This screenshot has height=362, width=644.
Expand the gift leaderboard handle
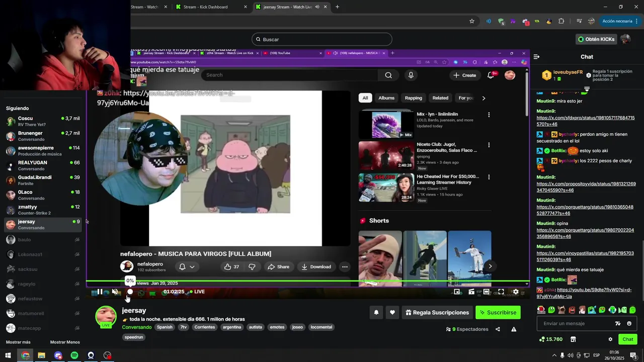(x=587, y=89)
